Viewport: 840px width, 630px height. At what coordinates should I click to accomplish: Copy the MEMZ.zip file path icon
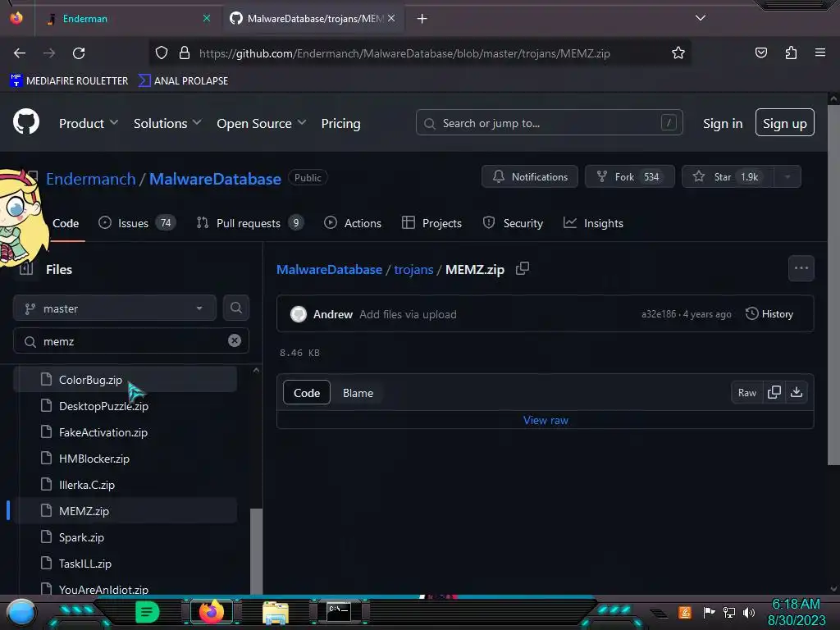click(x=523, y=268)
